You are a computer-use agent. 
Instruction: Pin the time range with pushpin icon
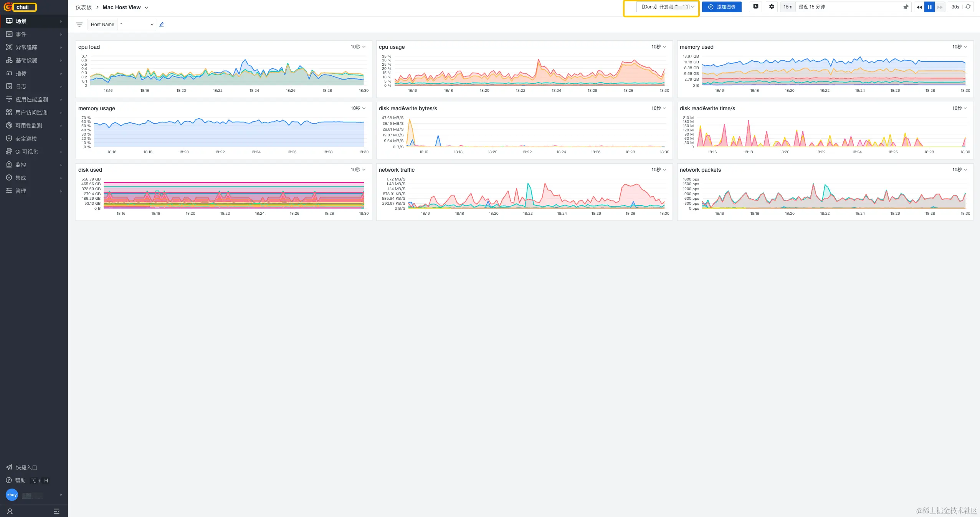coord(906,7)
